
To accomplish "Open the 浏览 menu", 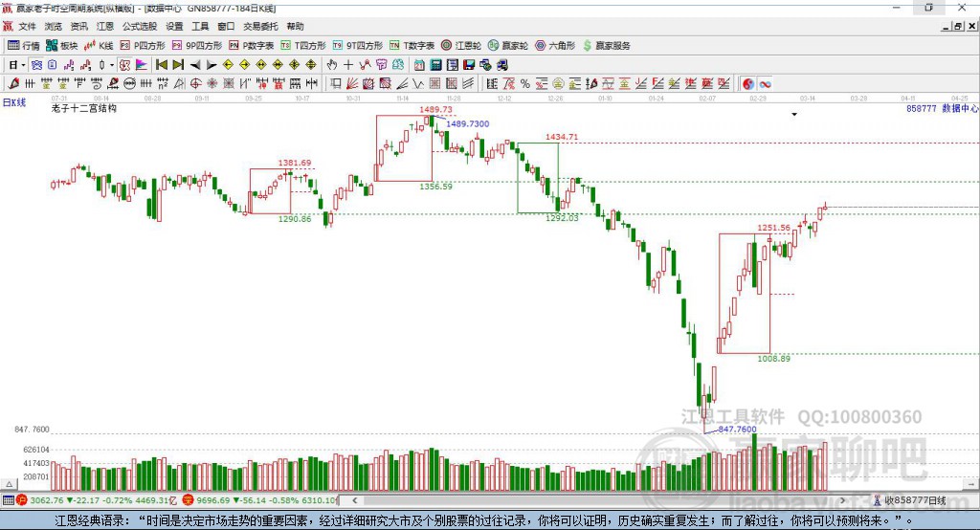I will [54, 26].
